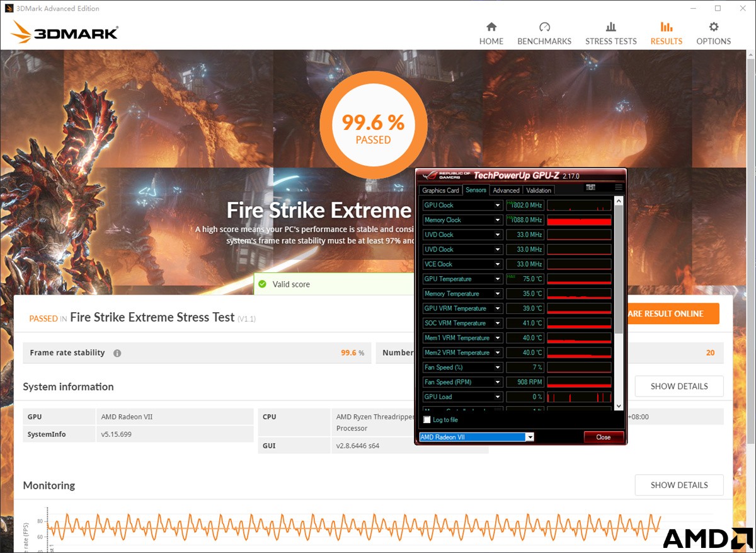Viewport: 756px width, 553px height.
Task: Expand the GPU VRM Temperature dropdown
Action: coord(498,308)
